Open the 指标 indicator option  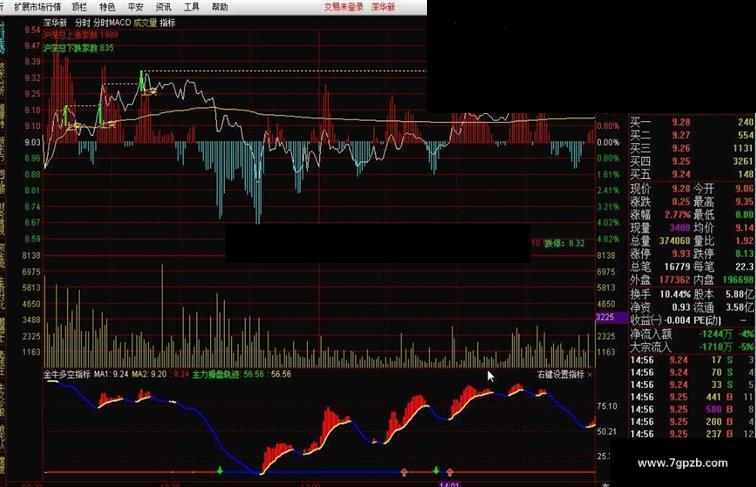pyautogui.click(x=167, y=22)
